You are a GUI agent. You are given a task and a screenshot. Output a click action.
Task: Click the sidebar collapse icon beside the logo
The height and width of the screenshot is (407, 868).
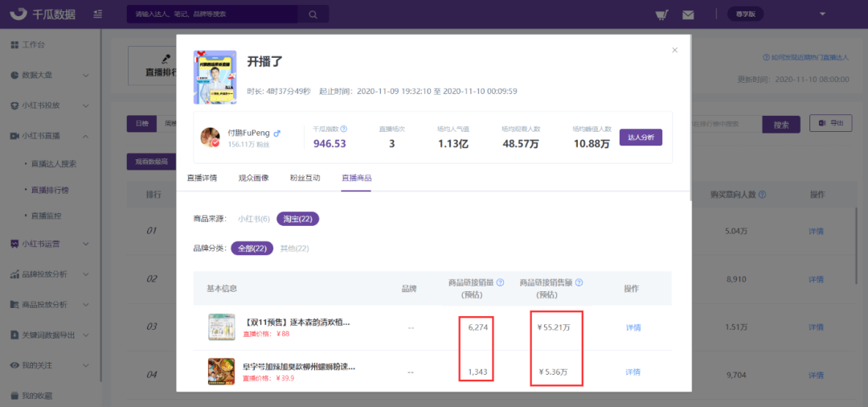[97, 14]
